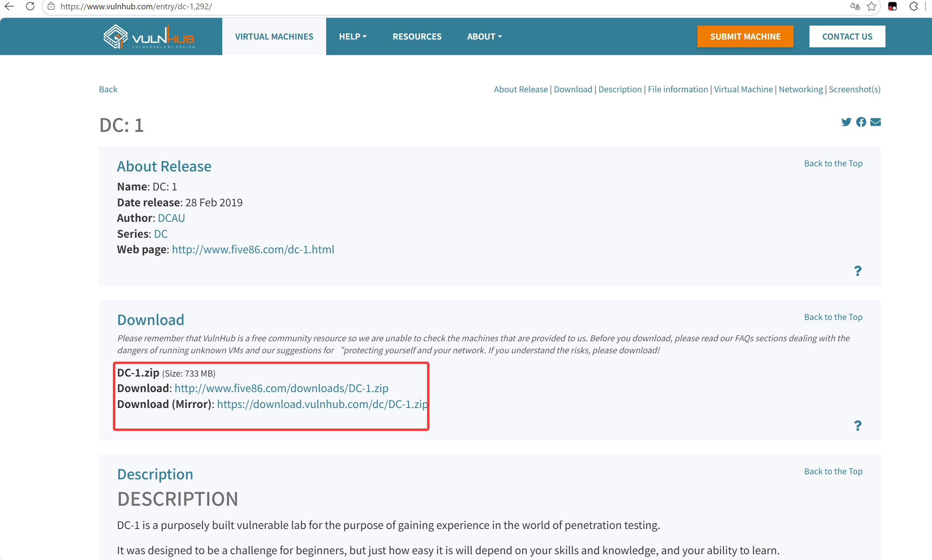932x560 pixels.
Task: Jump to File information anchor link
Action: 678,89
